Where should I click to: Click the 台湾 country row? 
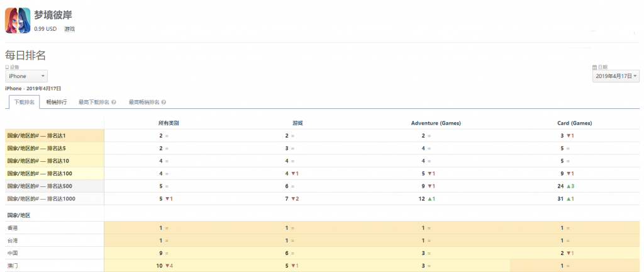pos(323,241)
